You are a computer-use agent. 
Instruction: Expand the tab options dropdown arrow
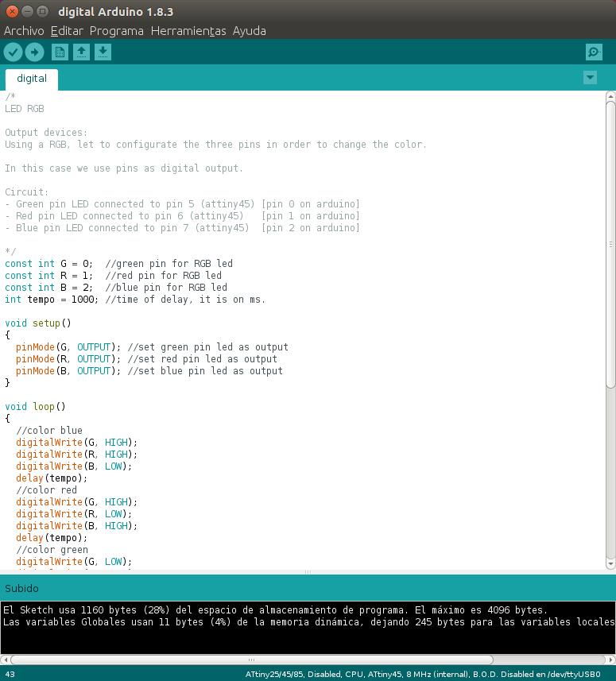(590, 78)
